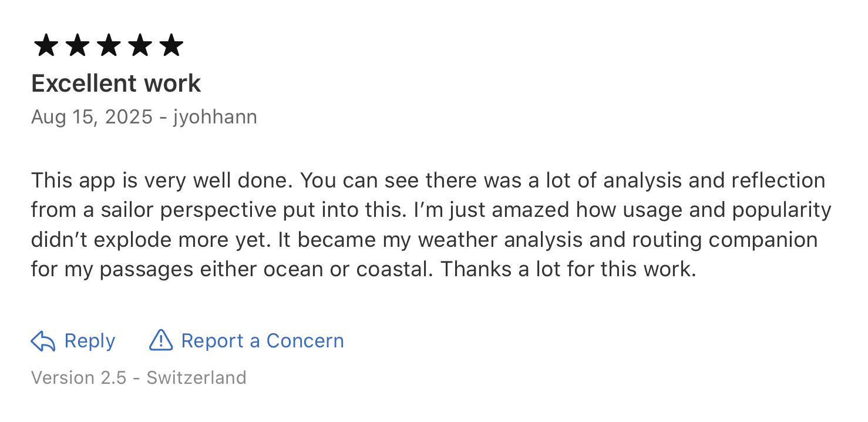Click the curved reply arrow icon
The width and height of the screenshot is (868, 422).
[43, 341]
